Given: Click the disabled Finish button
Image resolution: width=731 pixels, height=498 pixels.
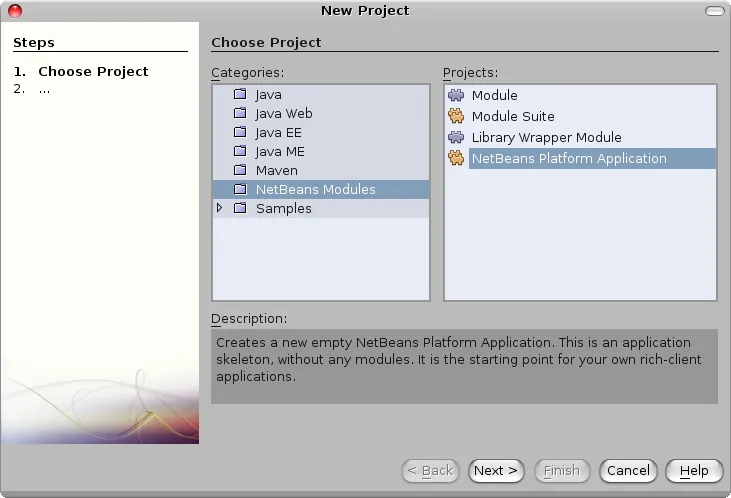Looking at the screenshot, I should 562,470.
